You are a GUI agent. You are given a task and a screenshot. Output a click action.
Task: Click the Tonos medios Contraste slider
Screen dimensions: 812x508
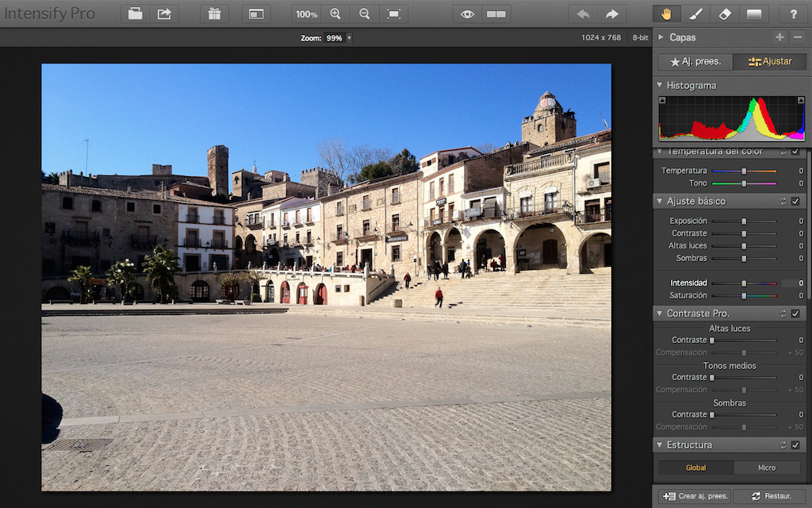point(744,378)
